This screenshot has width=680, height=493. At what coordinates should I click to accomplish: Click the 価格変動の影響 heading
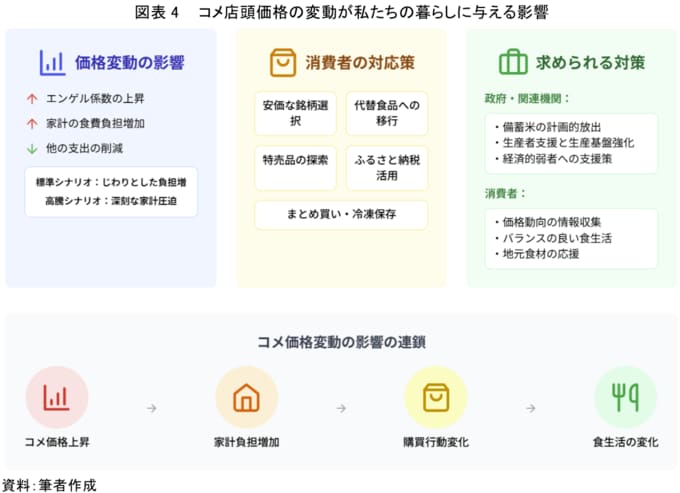[x=130, y=63]
